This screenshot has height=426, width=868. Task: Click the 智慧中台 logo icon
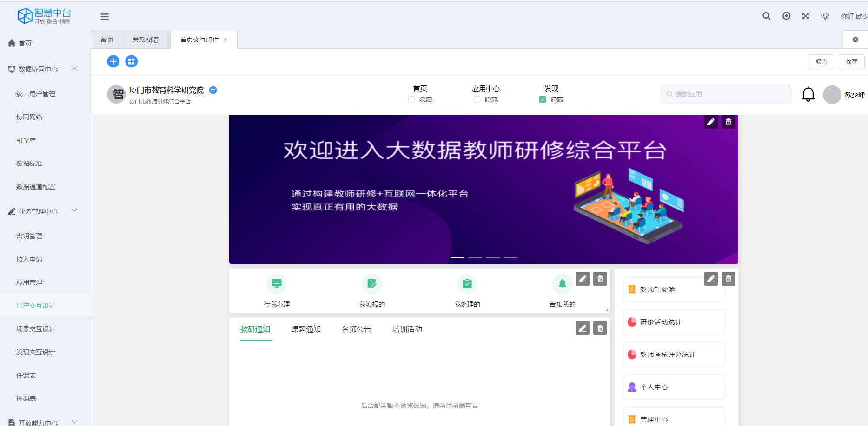25,15
